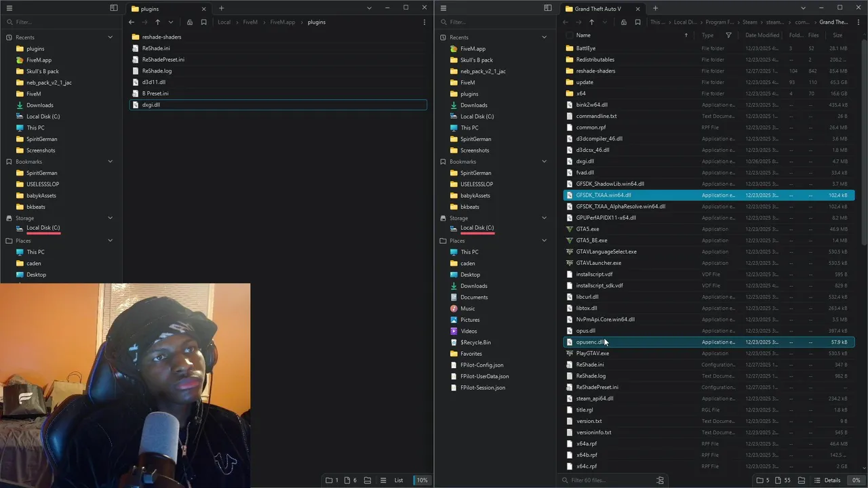The image size is (868, 488).
Task: Click Steam breadcrumb in GTA V window
Action: click(x=750, y=22)
